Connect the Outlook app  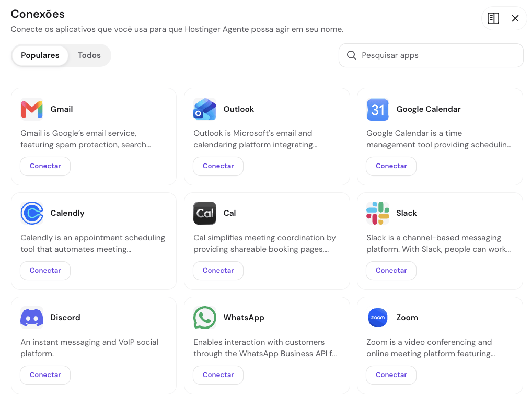coord(218,166)
